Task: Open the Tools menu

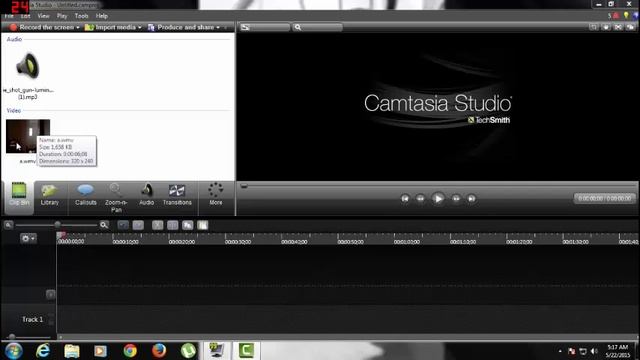Action: point(81,16)
